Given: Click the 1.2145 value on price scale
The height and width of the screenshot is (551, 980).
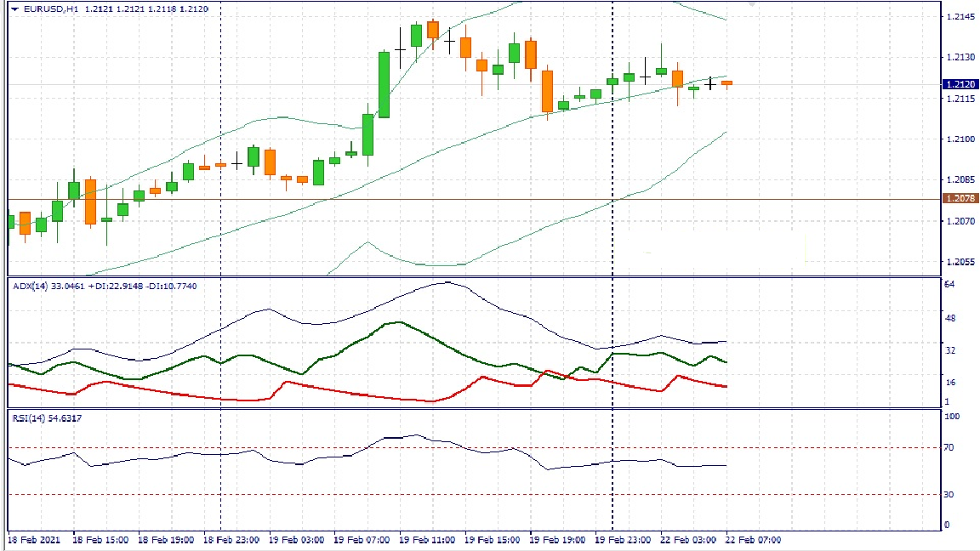Looking at the screenshot, I should (x=960, y=17).
